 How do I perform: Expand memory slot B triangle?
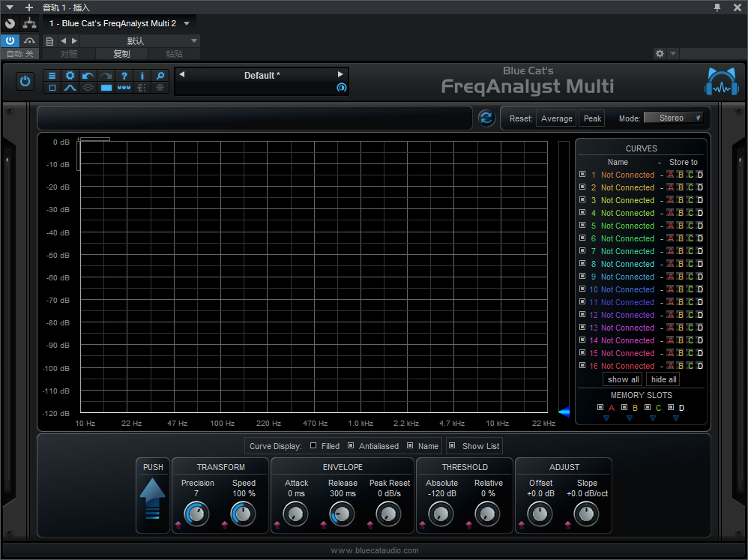[630, 418]
